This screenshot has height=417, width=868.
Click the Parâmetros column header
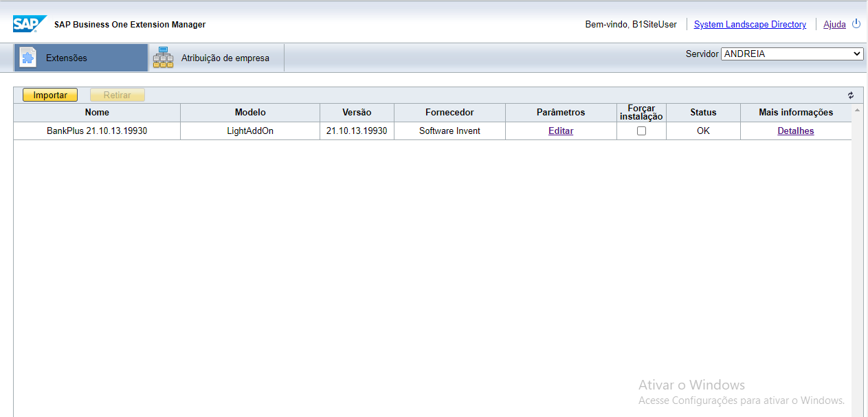[561, 113]
